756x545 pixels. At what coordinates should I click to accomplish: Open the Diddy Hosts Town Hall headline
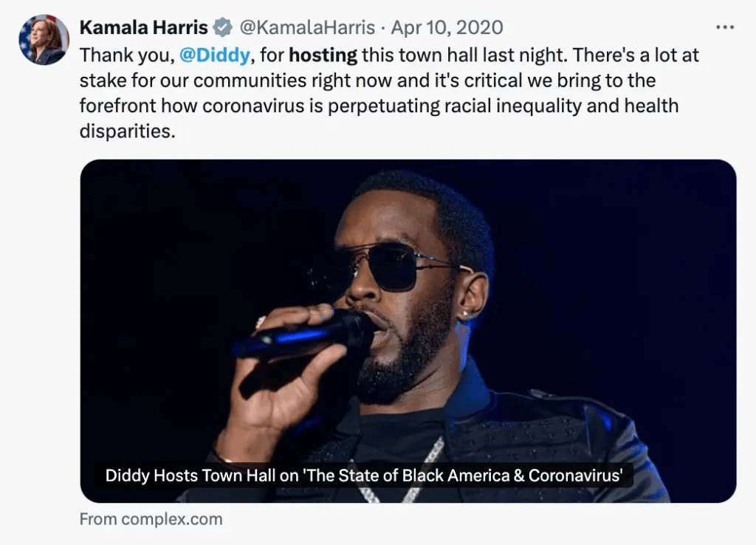point(365,476)
